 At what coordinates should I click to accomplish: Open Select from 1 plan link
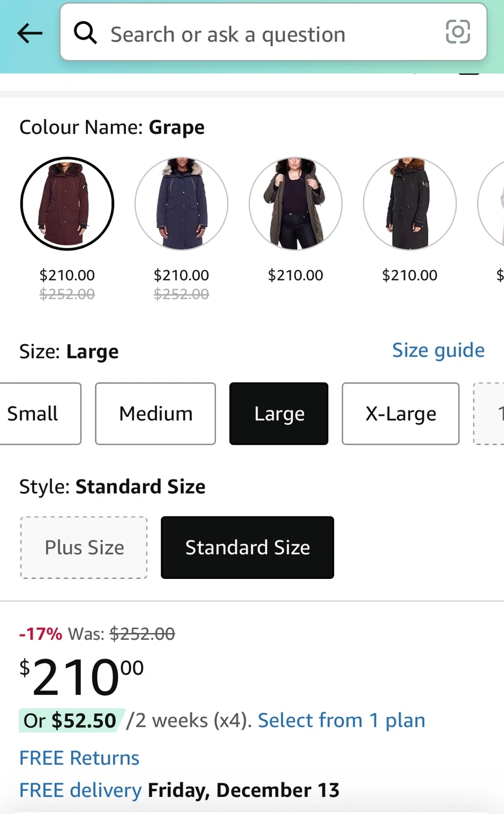point(341,720)
